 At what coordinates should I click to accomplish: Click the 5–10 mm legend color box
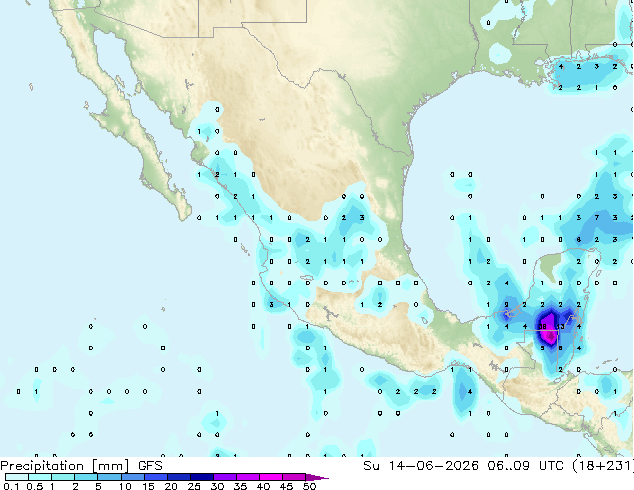109,477
